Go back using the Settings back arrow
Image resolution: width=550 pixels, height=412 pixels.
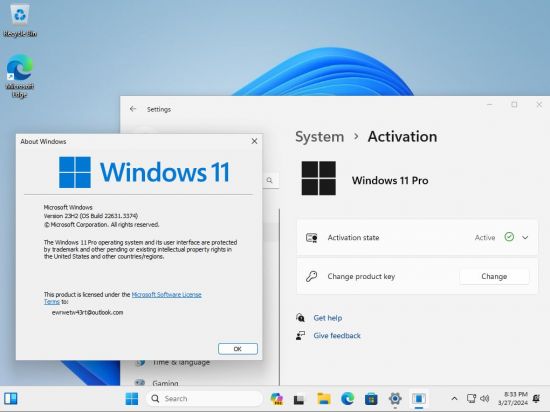133,109
